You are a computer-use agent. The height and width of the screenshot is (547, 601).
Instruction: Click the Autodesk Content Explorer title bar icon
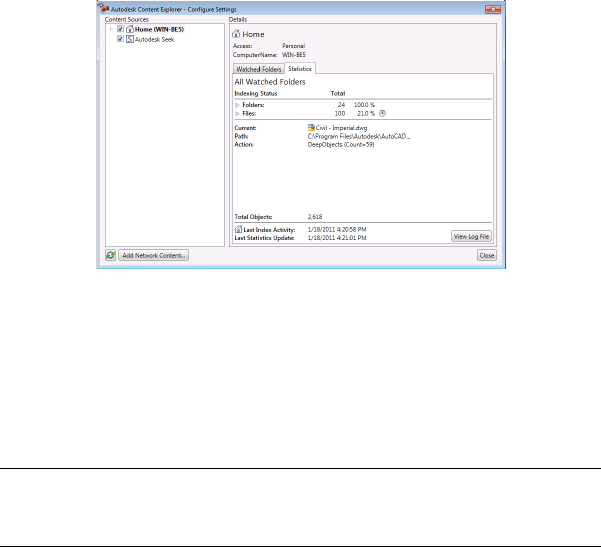pos(103,8)
